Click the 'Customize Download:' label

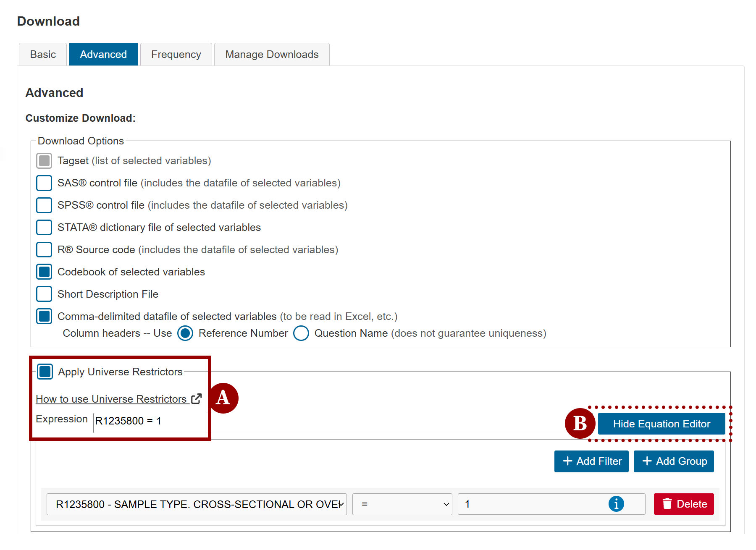click(81, 118)
